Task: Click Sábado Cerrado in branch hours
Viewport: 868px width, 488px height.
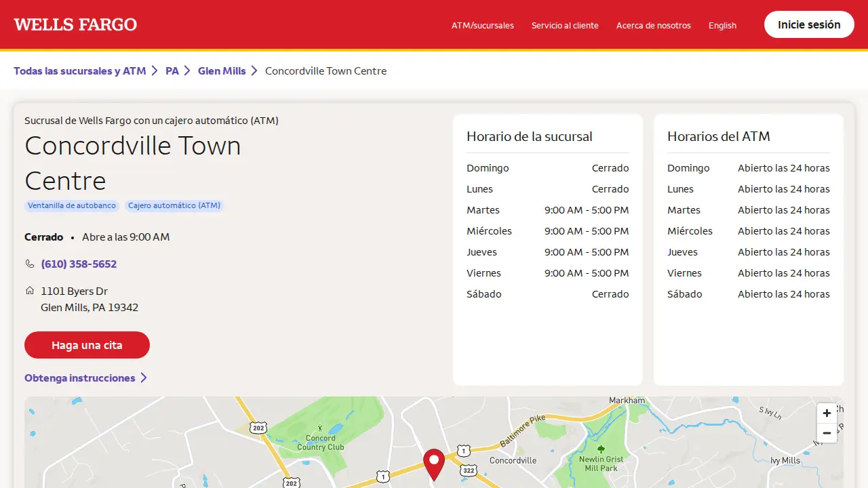Action: point(548,294)
